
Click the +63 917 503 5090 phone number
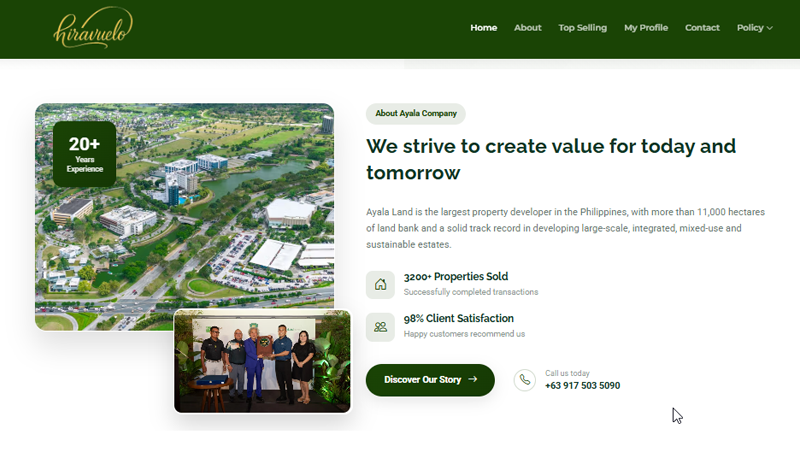(582, 386)
